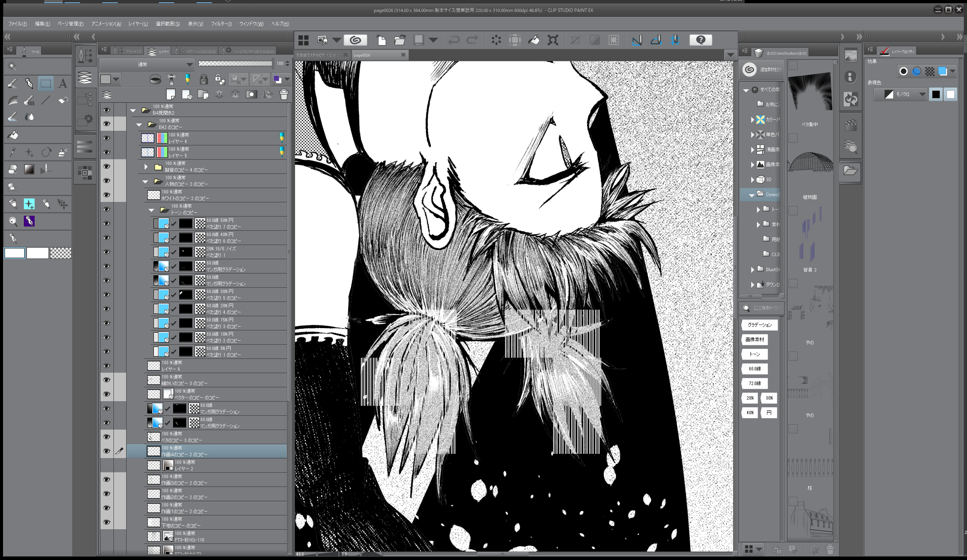The image size is (967, 560).
Task: Click the Set as Reference Layer lighthouse icon
Action: [171, 79]
